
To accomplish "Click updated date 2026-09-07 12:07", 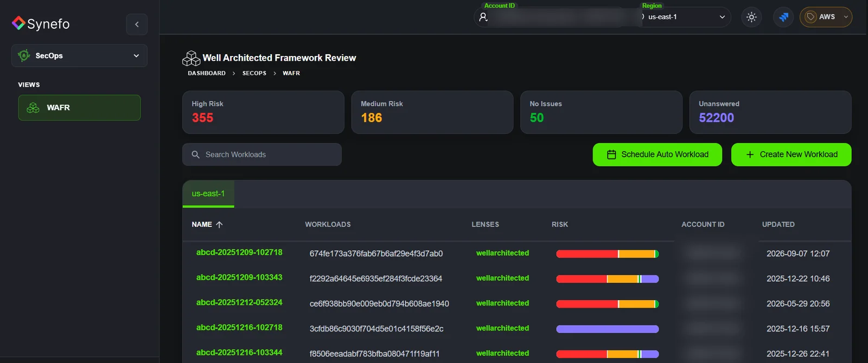I will pyautogui.click(x=798, y=253).
